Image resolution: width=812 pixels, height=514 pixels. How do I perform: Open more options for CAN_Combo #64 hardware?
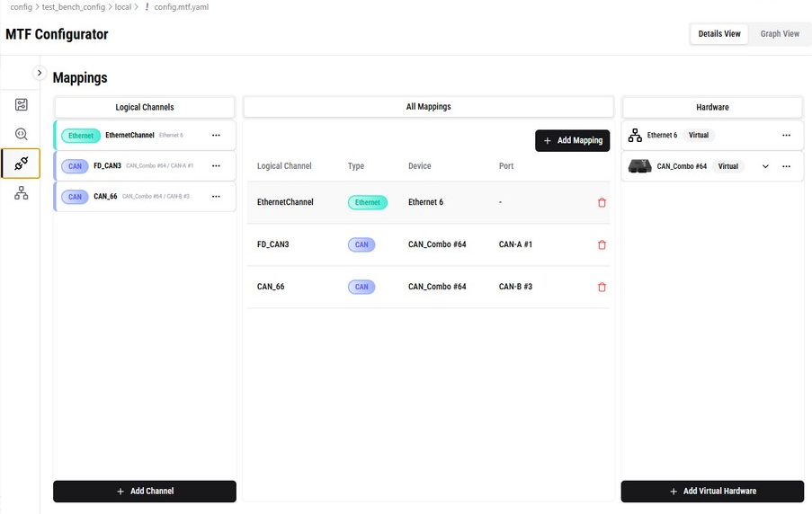[x=786, y=166]
